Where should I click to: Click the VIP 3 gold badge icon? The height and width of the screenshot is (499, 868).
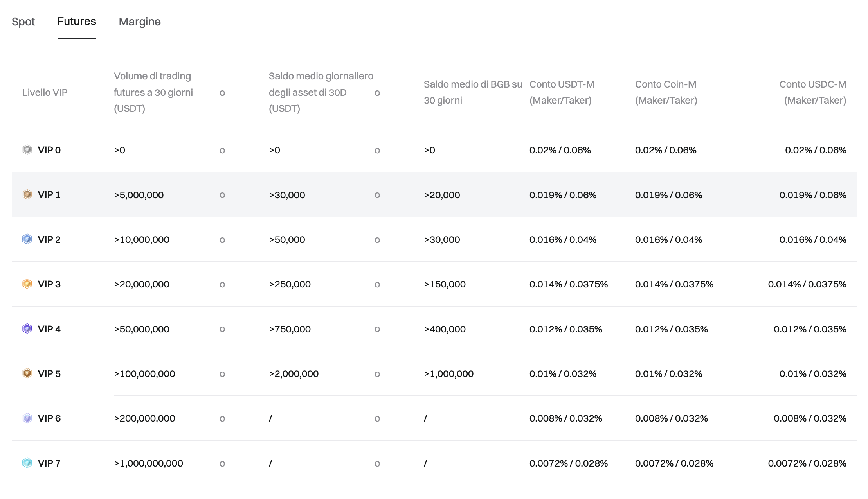pyautogui.click(x=27, y=284)
